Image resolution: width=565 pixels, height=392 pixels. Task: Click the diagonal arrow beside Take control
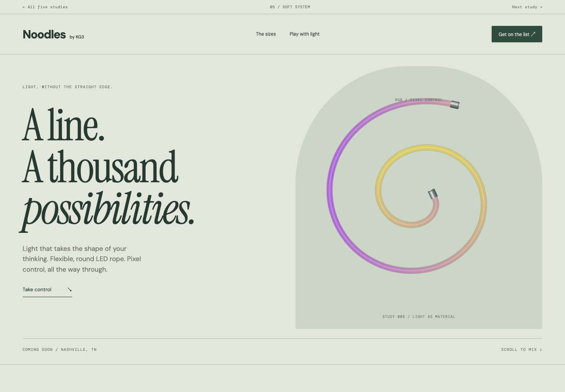click(x=69, y=290)
